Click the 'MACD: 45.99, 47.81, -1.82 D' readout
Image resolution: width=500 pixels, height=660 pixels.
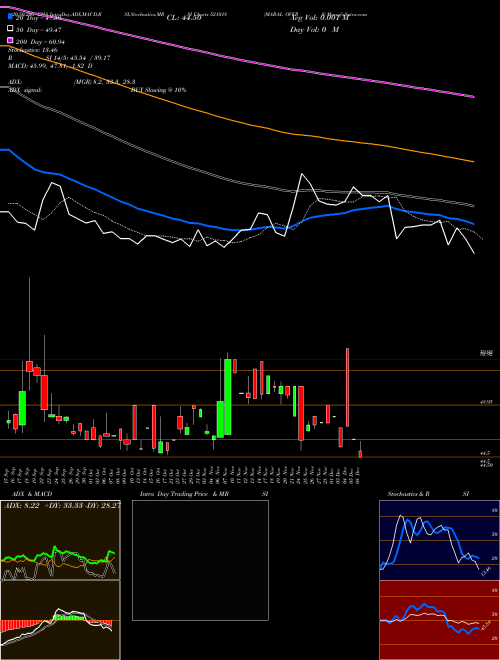click(x=51, y=66)
